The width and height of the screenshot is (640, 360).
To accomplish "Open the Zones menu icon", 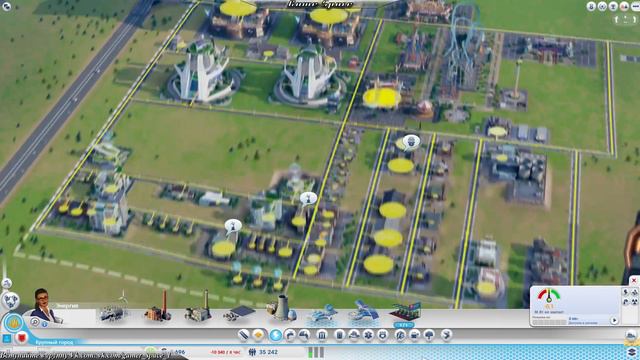I will pos(258,335).
